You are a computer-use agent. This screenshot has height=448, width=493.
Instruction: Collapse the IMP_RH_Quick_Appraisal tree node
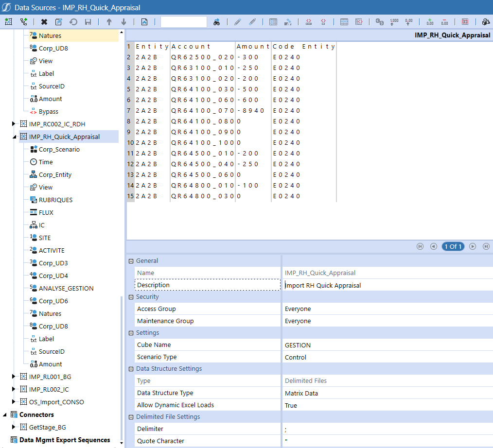[14, 137]
